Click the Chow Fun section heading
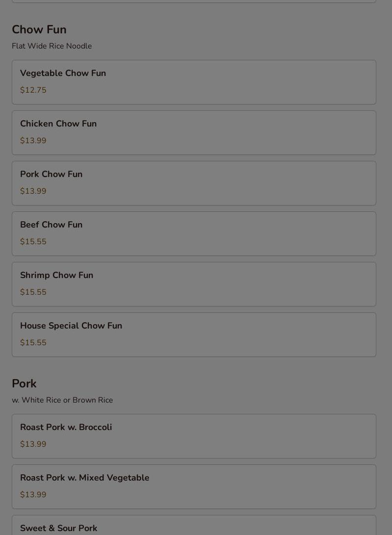 pos(39,29)
